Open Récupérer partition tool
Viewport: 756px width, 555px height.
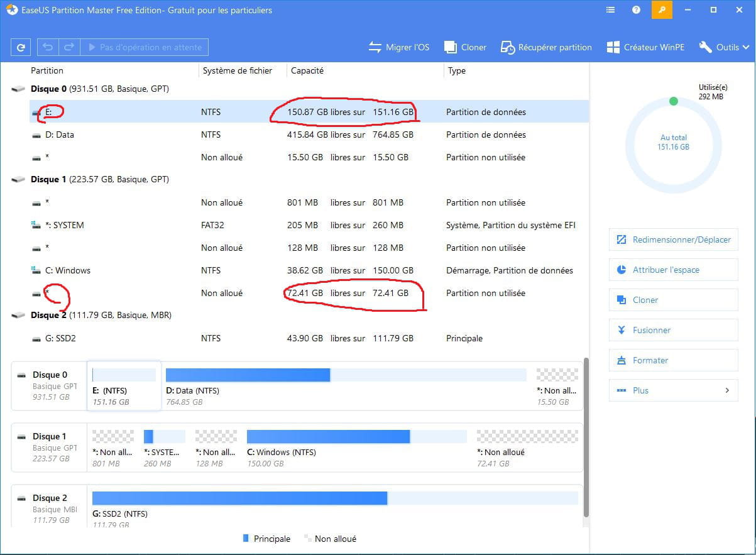546,47
